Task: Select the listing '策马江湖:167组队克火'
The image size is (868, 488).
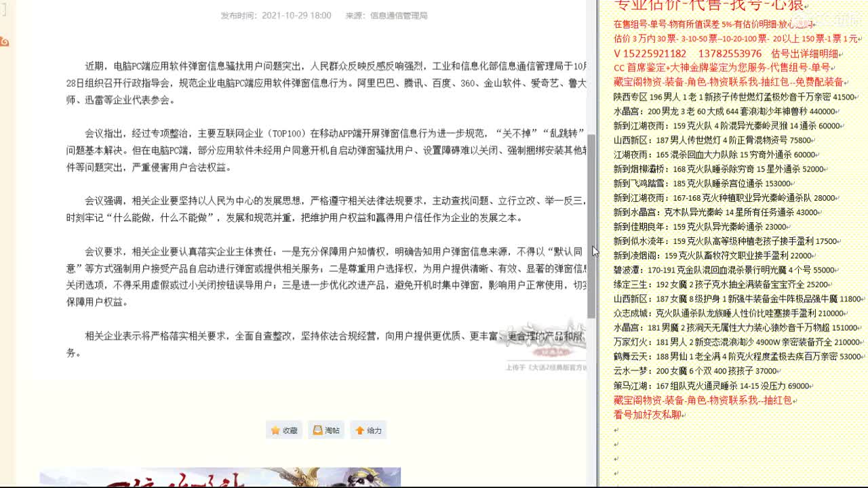Action: [x=713, y=386]
